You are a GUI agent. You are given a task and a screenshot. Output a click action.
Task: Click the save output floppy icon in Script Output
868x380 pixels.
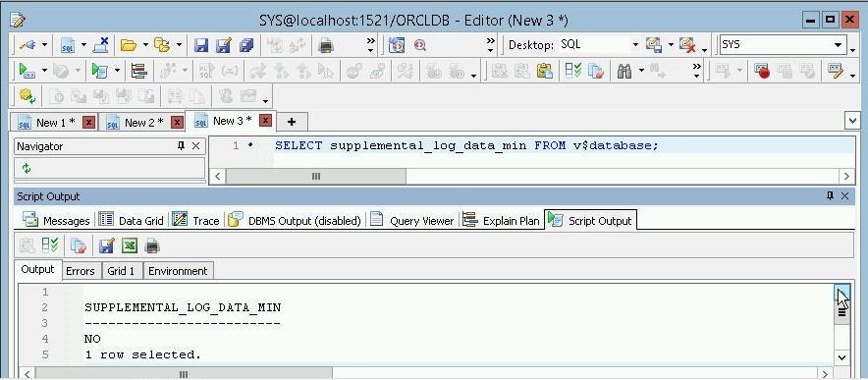click(x=106, y=245)
